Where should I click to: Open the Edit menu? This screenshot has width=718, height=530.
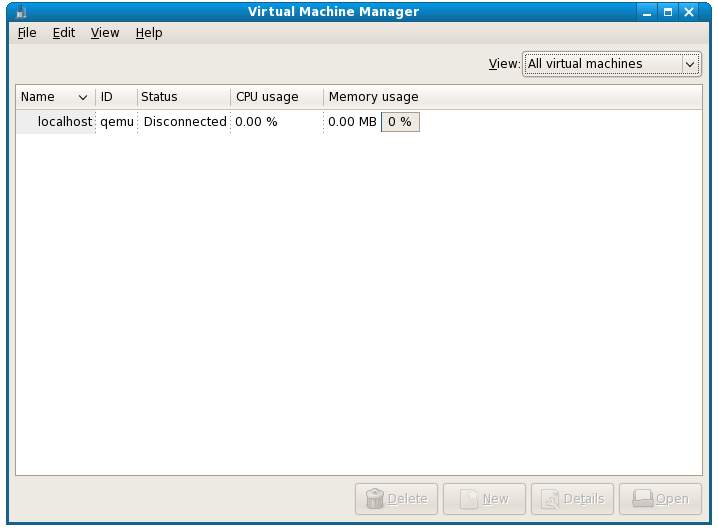[x=64, y=33]
